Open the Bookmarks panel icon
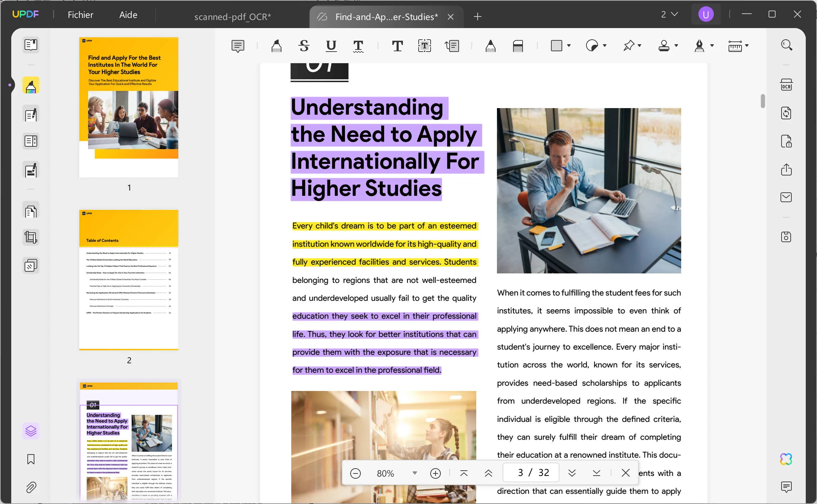Viewport: 817px width, 504px height. coord(31,459)
